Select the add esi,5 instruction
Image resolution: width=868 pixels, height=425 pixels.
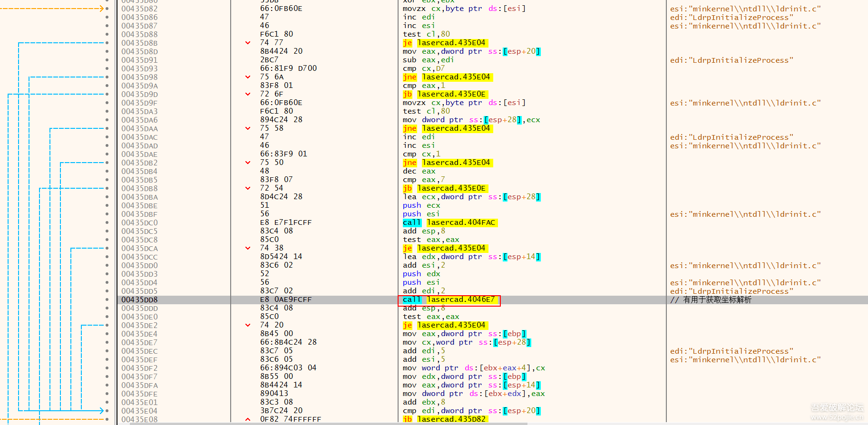pyautogui.click(x=424, y=359)
